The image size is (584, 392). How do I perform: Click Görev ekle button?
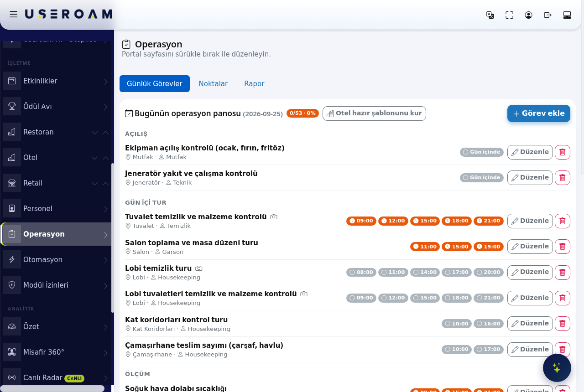click(x=539, y=113)
